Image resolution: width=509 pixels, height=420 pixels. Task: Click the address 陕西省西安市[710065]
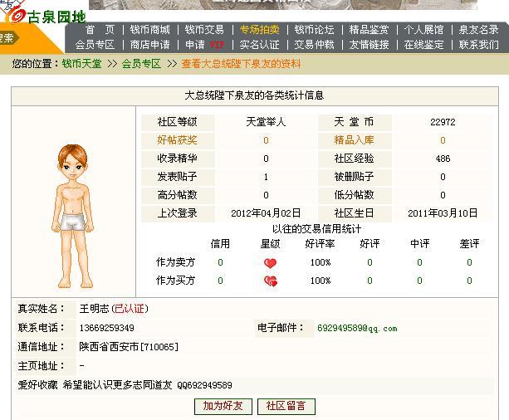[129, 347]
